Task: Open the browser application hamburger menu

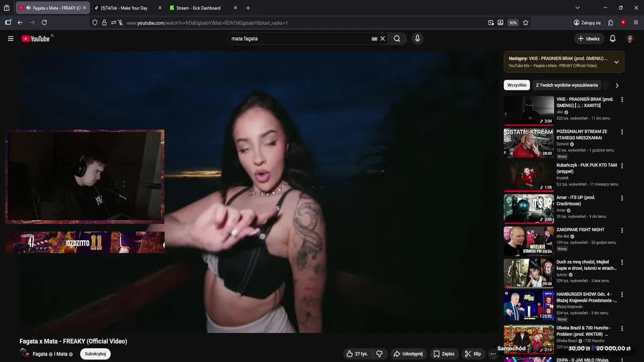Action: pyautogui.click(x=636, y=23)
